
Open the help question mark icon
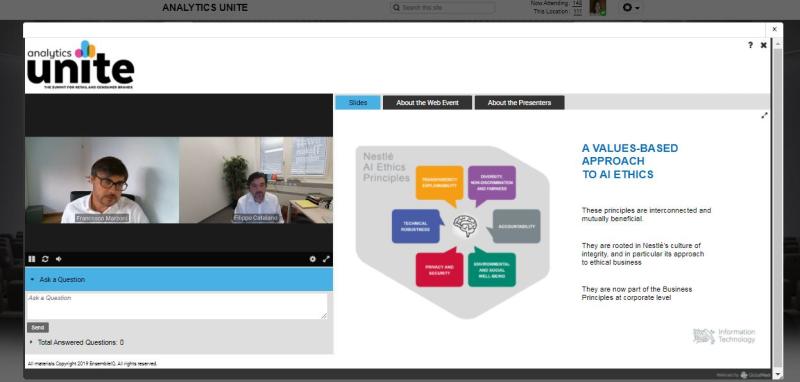750,45
